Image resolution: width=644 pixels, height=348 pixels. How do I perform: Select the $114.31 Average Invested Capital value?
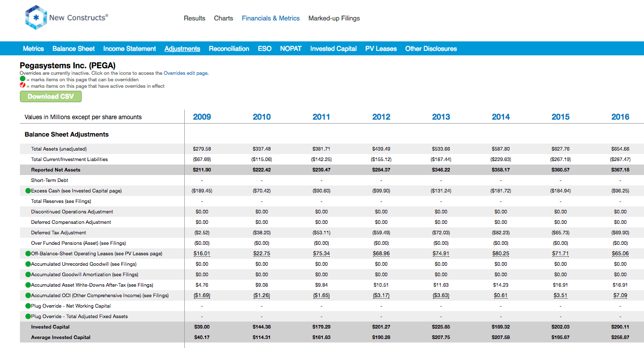(261, 338)
